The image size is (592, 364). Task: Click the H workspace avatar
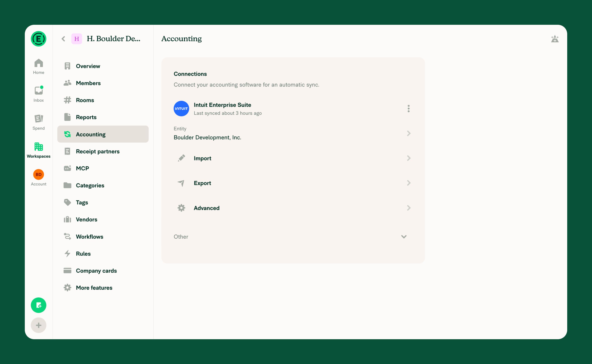(77, 39)
